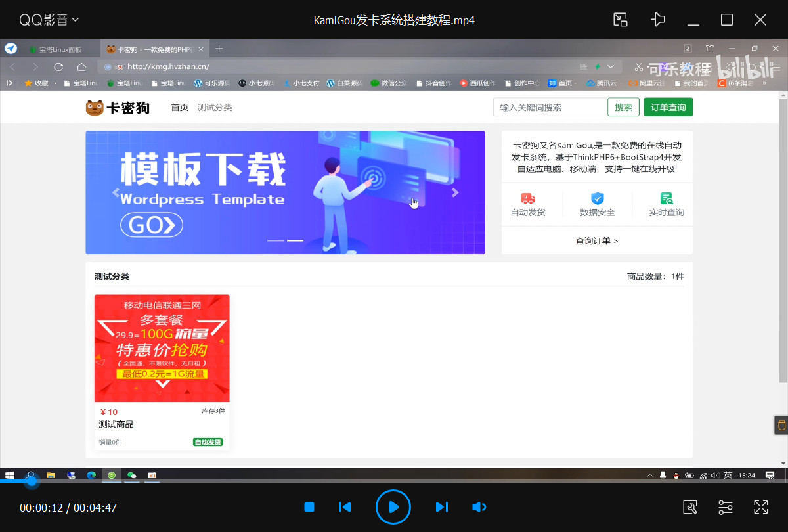Viewport: 788px width, 532px height.
Task: Close the 卡密狗 browser tab
Action: (201, 49)
